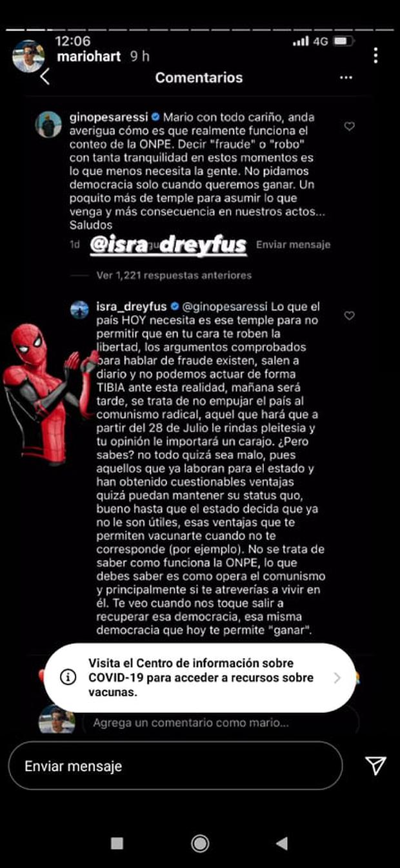Open the mariohart profile picture at top
400x868 pixels.
(x=29, y=56)
